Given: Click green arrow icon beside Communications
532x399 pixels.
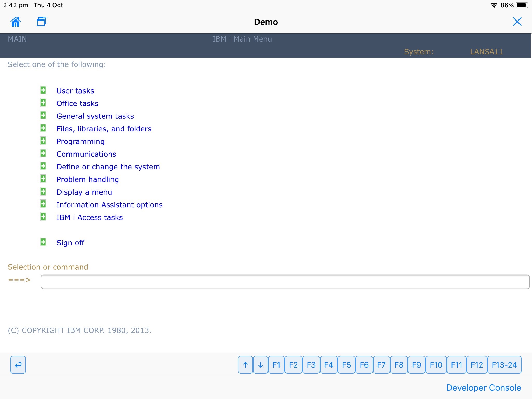Looking at the screenshot, I should [x=43, y=154].
